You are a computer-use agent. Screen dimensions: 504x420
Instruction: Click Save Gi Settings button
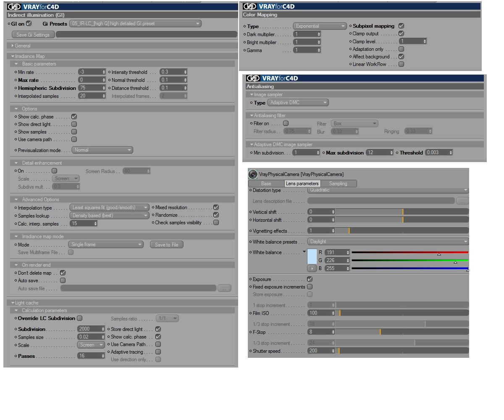click(33, 35)
